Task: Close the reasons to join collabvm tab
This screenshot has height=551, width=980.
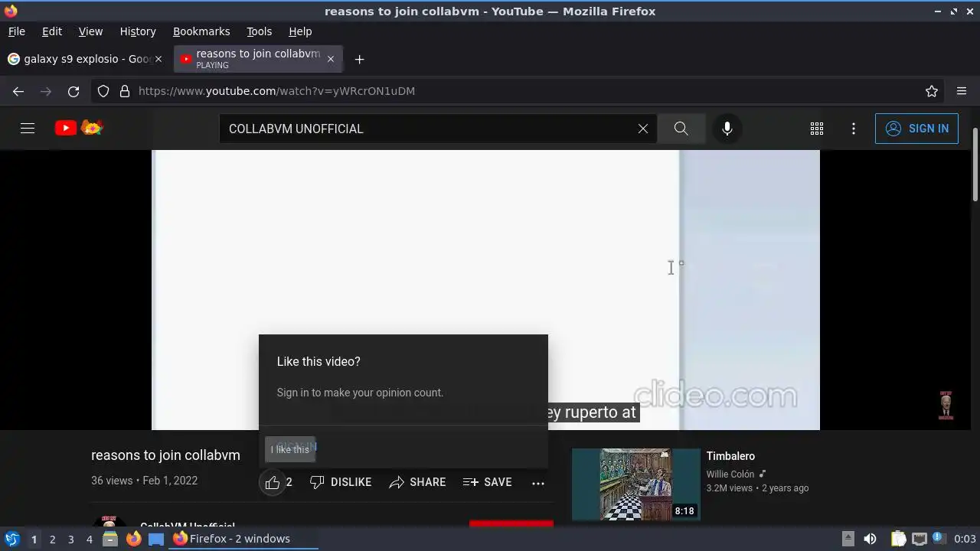Action: pyautogui.click(x=331, y=59)
